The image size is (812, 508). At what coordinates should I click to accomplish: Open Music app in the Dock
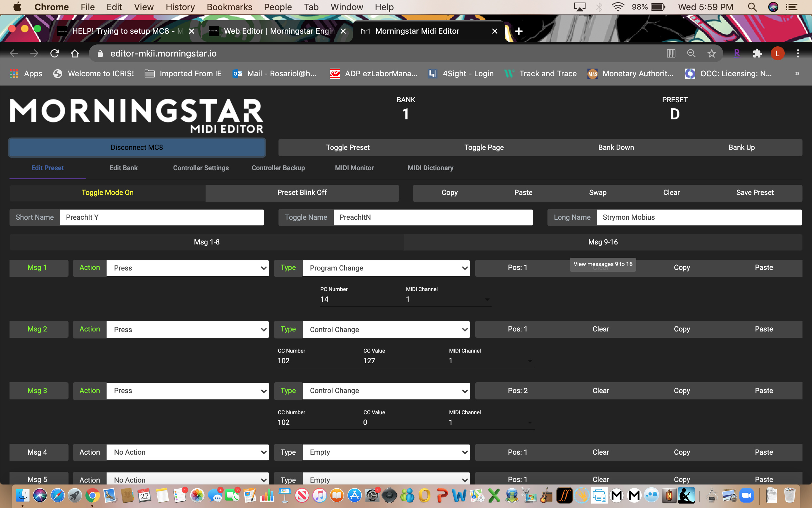[x=319, y=496]
